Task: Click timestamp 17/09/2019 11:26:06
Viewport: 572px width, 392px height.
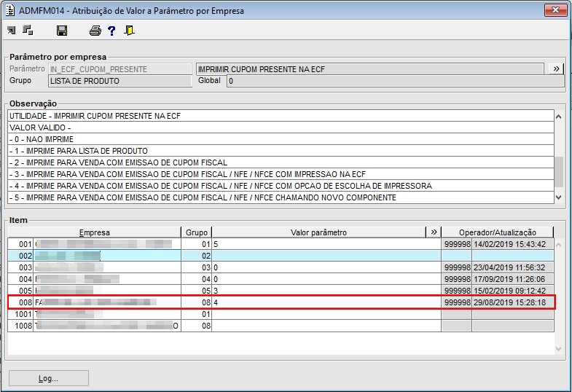Action: (512, 279)
